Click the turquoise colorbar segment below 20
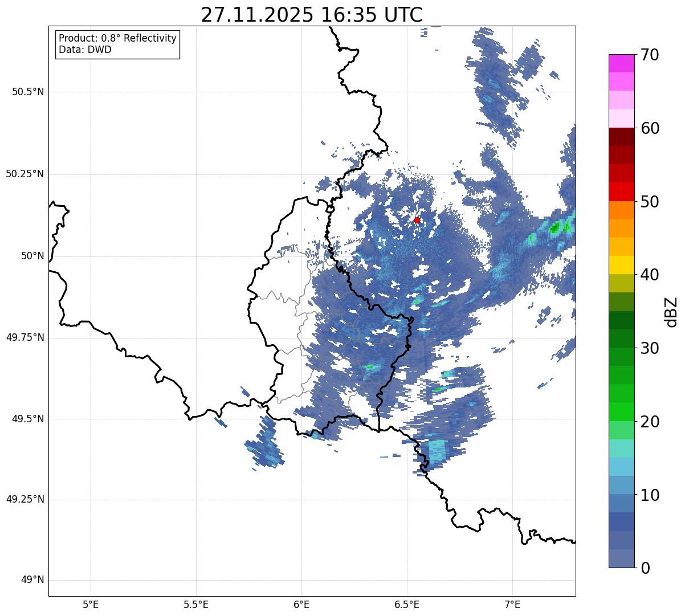 tap(621, 448)
